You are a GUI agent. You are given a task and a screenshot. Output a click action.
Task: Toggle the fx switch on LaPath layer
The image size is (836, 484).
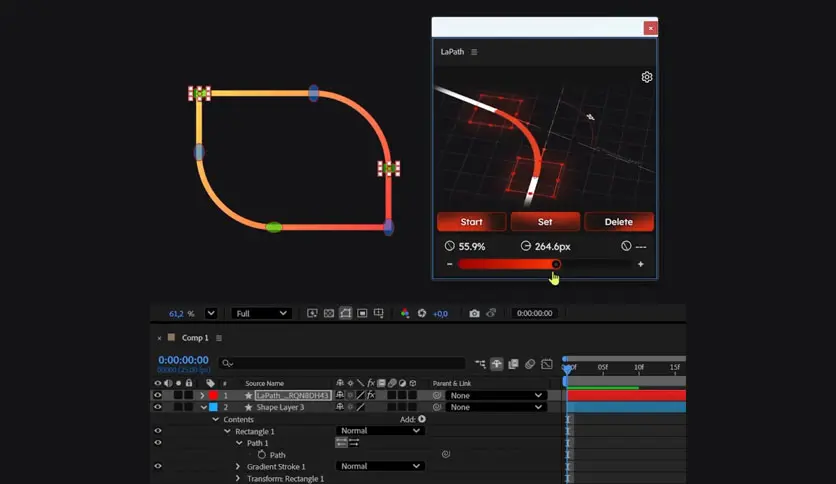pos(371,396)
